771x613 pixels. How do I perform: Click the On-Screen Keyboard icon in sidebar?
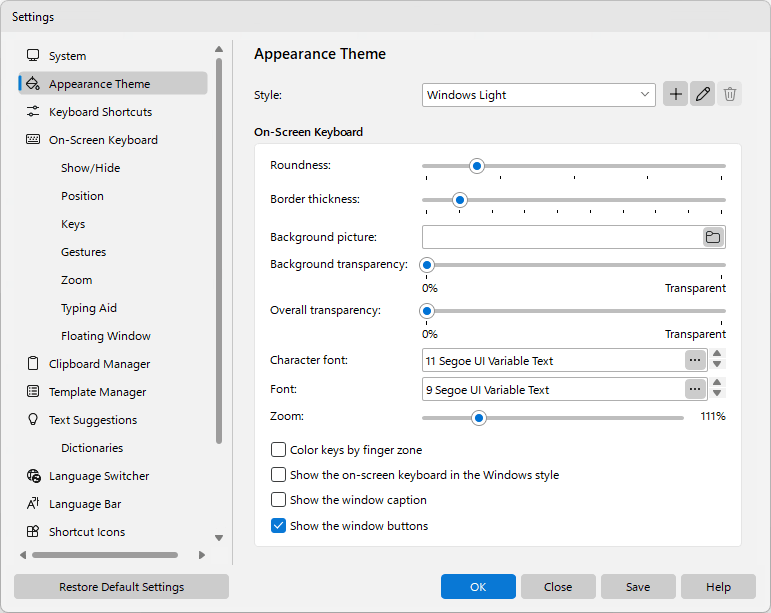click(33, 140)
